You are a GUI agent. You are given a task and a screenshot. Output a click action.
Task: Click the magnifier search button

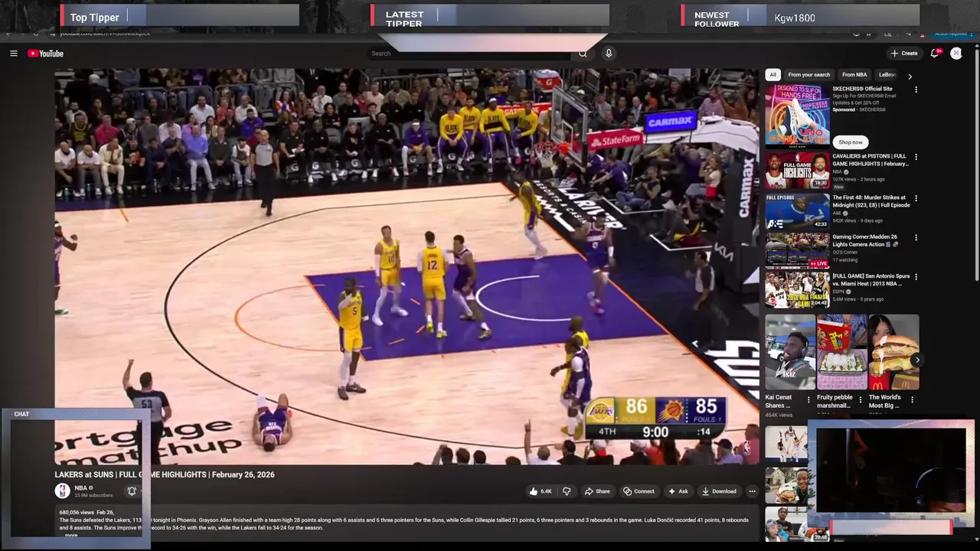(583, 54)
